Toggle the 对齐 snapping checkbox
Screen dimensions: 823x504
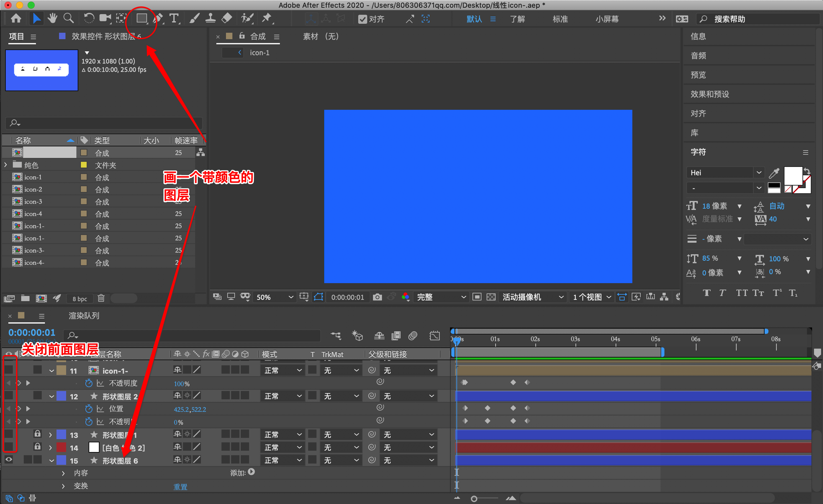pos(362,19)
